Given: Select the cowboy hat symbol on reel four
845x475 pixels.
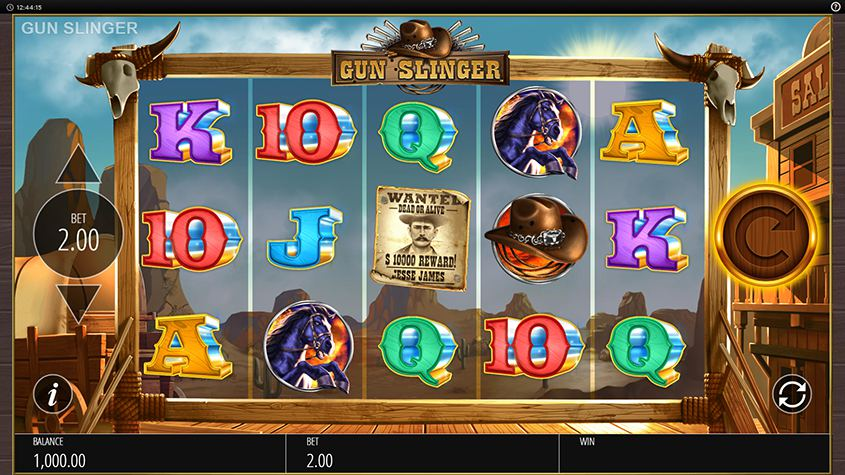Looking at the screenshot, I should point(536,238).
